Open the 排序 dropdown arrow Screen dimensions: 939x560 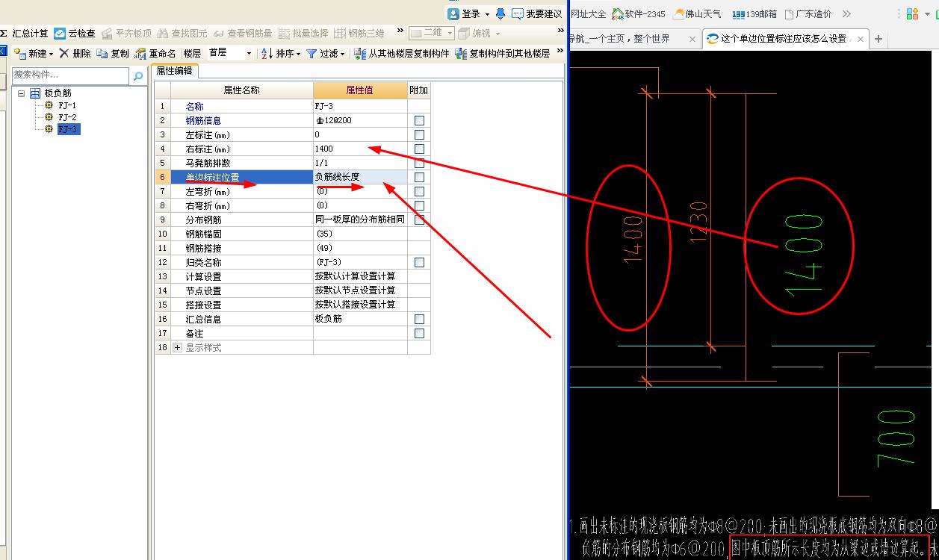coord(298,54)
